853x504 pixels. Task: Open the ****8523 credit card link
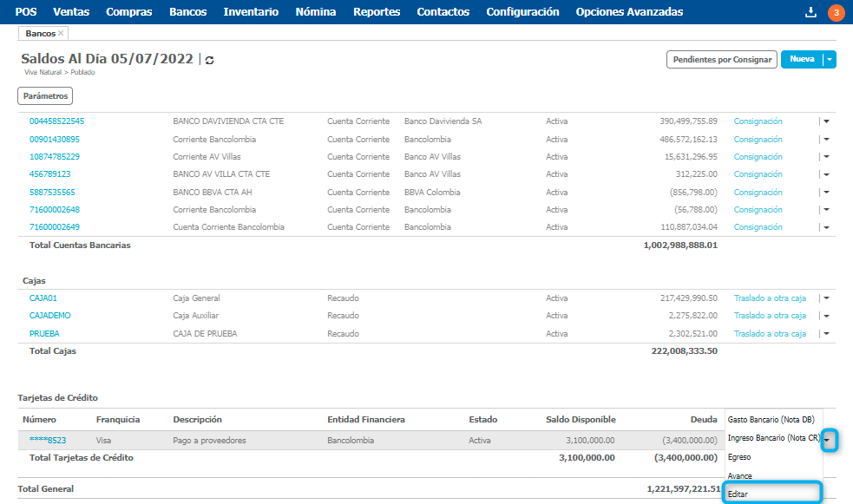tap(48, 440)
